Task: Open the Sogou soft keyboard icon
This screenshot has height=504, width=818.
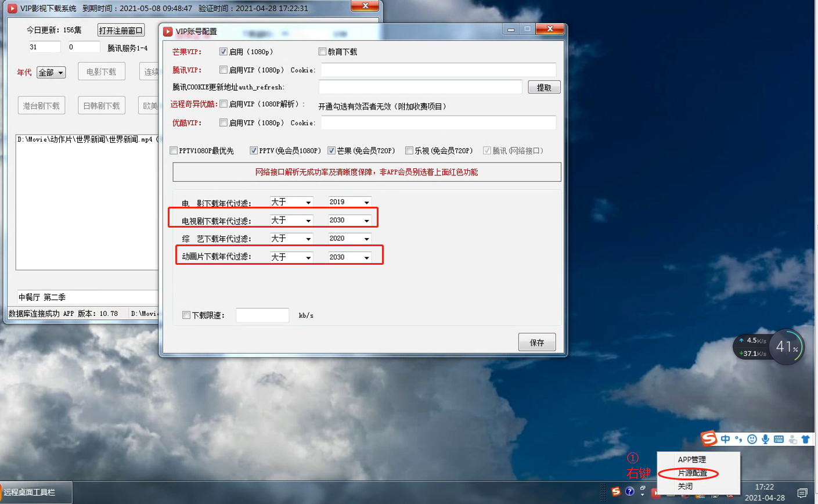Action: pos(779,440)
